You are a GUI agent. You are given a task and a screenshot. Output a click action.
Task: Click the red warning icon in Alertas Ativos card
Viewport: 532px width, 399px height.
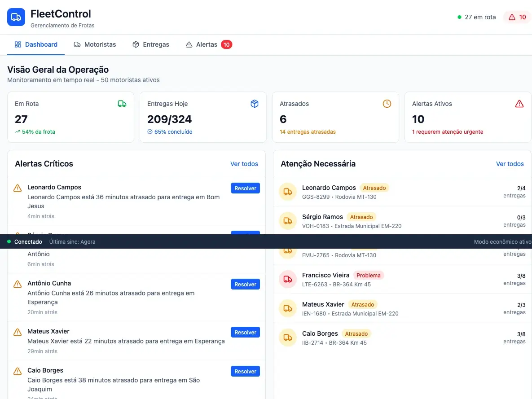point(519,104)
